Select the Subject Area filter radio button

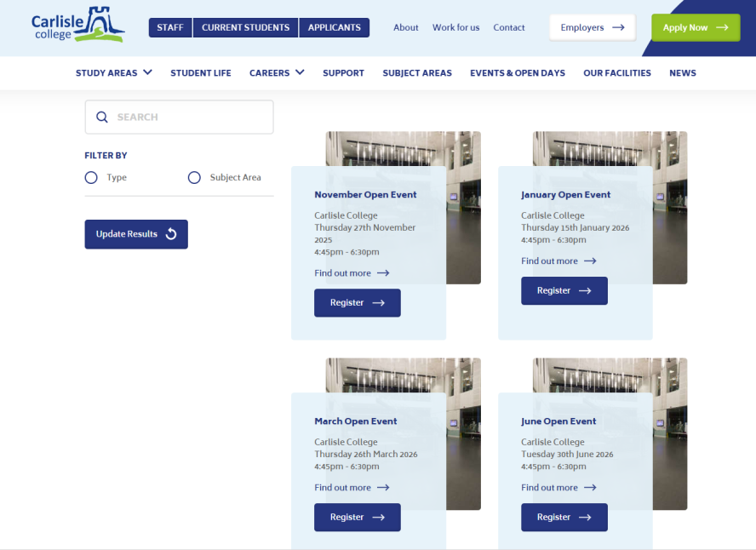194,178
